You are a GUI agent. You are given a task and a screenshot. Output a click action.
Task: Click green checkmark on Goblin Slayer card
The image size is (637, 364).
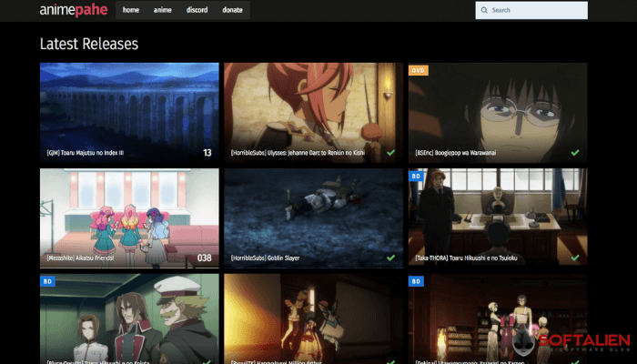390,258
